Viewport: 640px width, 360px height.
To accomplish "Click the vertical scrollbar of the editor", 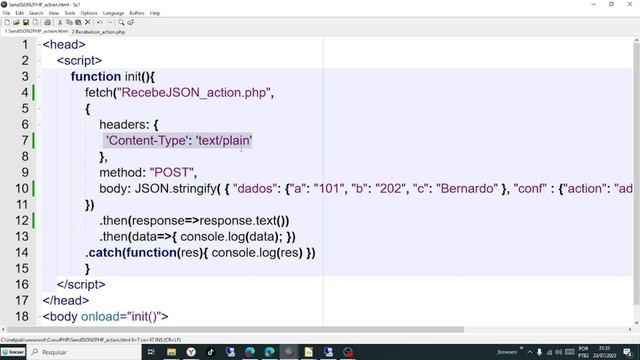I will click(636, 173).
